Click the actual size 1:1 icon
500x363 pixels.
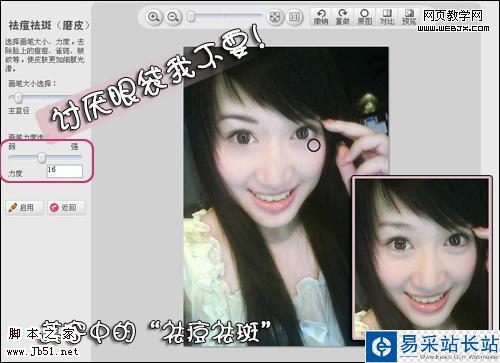click(294, 17)
